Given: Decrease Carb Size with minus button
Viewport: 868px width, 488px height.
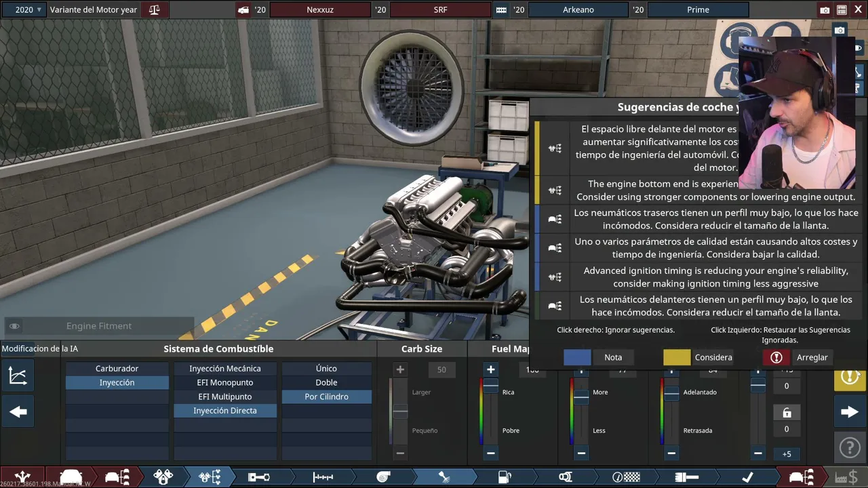Looking at the screenshot, I should (400, 453).
